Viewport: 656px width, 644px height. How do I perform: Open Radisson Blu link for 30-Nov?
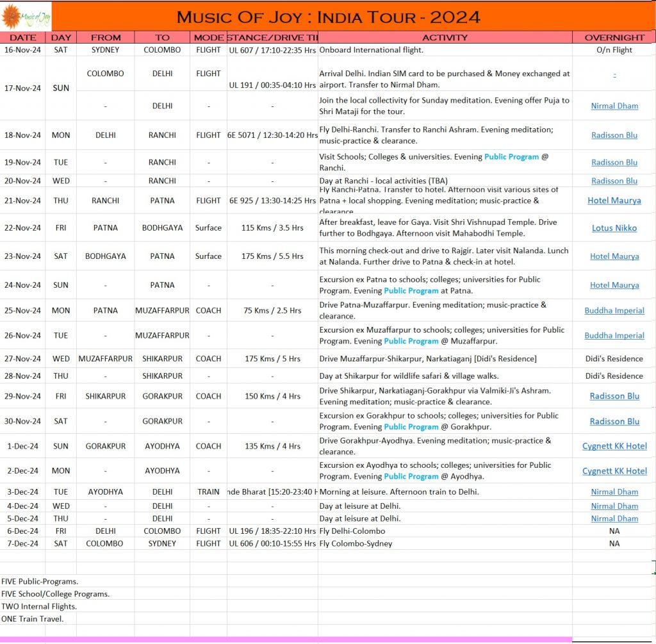[x=614, y=422]
